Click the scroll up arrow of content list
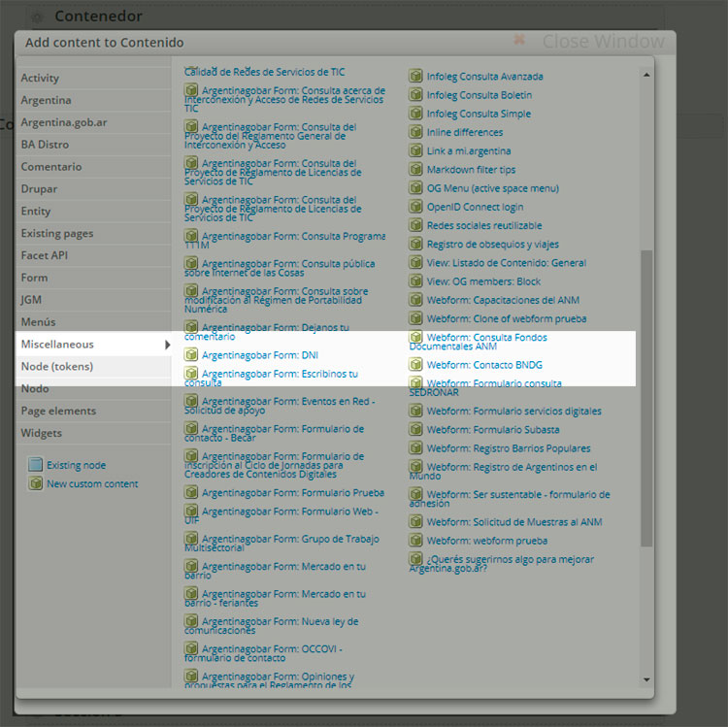Viewport: 728px width, 727px height. (646, 73)
